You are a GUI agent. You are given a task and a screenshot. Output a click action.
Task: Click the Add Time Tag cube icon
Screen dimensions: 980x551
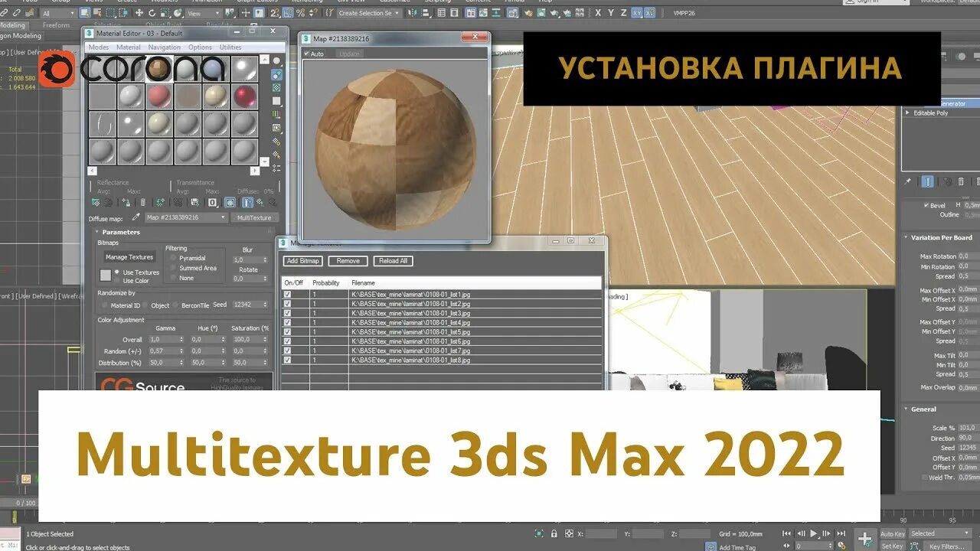point(712,546)
